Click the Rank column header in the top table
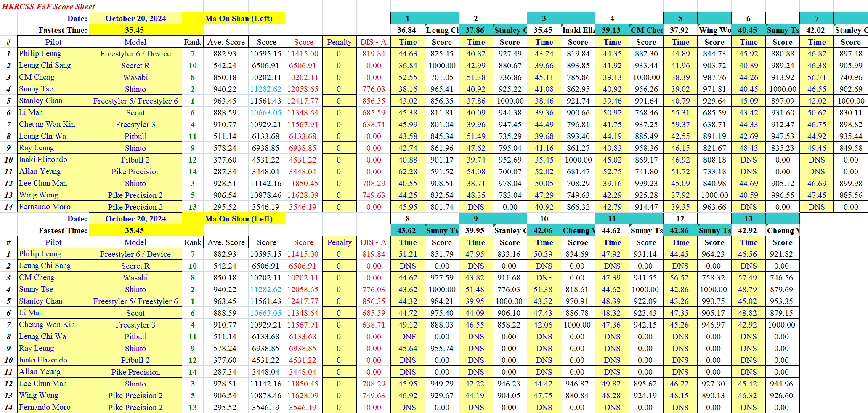The height and width of the screenshot is (413, 868). (192, 42)
